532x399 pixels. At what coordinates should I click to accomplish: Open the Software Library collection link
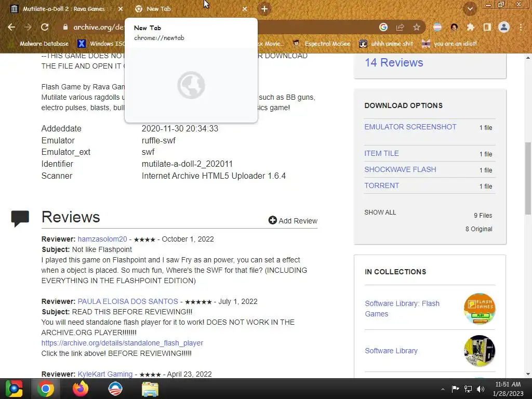point(391,351)
